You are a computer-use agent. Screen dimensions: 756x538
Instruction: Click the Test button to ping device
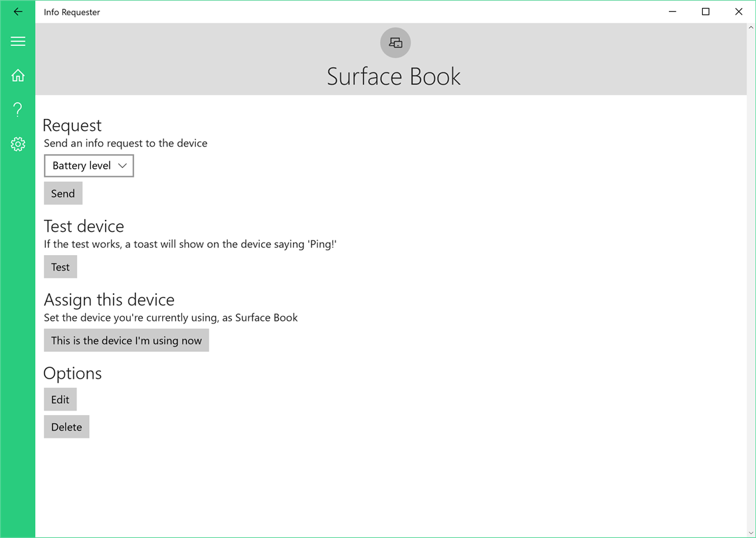click(x=60, y=267)
